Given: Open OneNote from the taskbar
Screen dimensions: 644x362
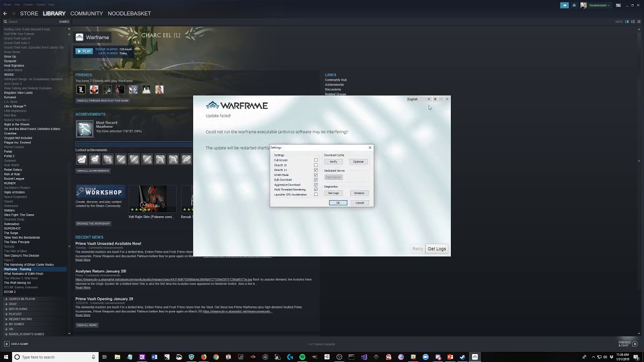Looking at the screenshot, I should tap(142, 357).
